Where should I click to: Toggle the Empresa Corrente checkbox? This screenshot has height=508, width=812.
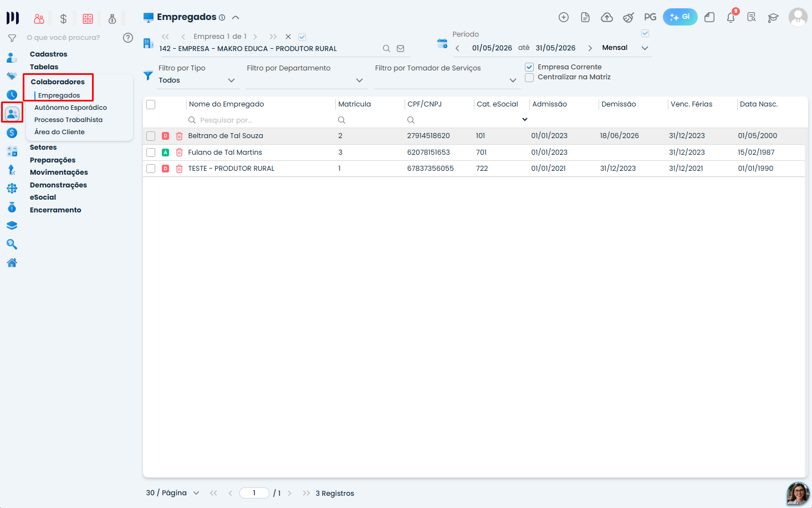pyautogui.click(x=529, y=67)
